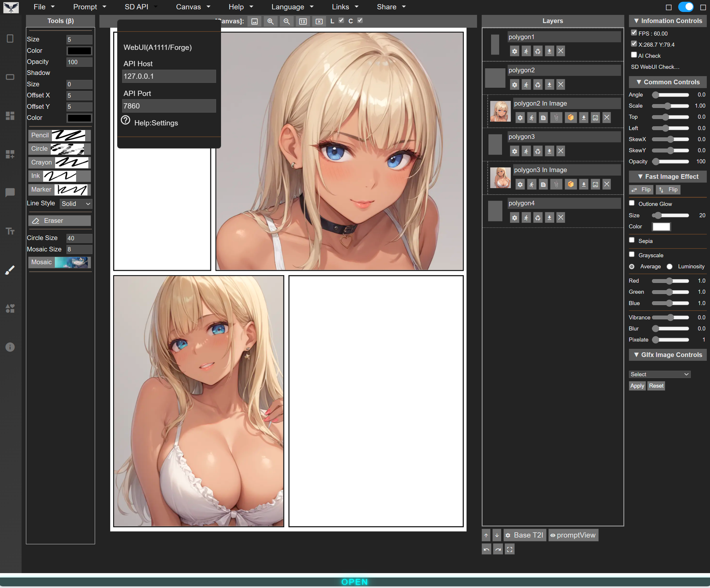The width and height of the screenshot is (710, 588).
Task: Click the undo arrow below the Layers panel
Action: [486, 549]
